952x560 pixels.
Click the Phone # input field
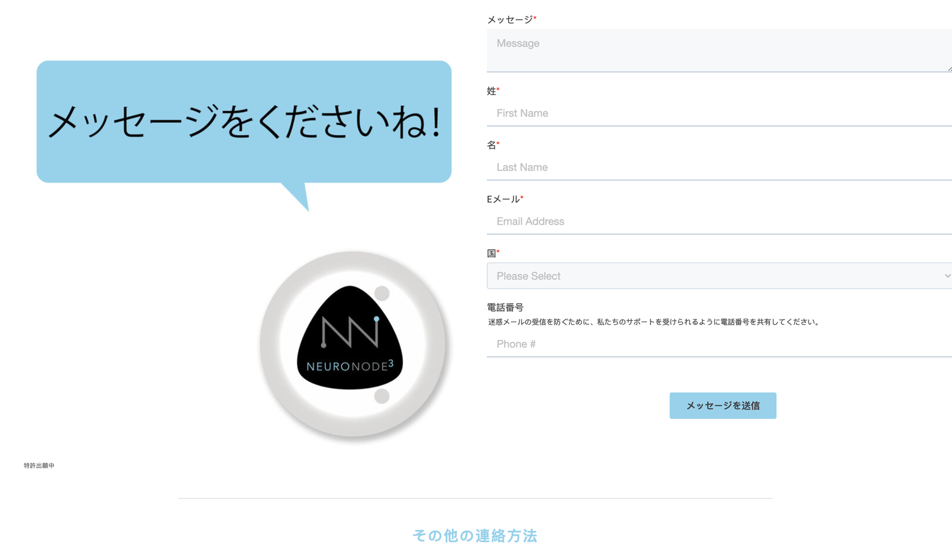pyautogui.click(x=719, y=344)
